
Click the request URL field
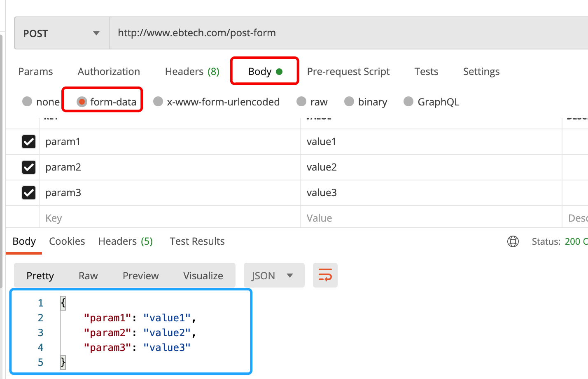pyautogui.click(x=348, y=33)
